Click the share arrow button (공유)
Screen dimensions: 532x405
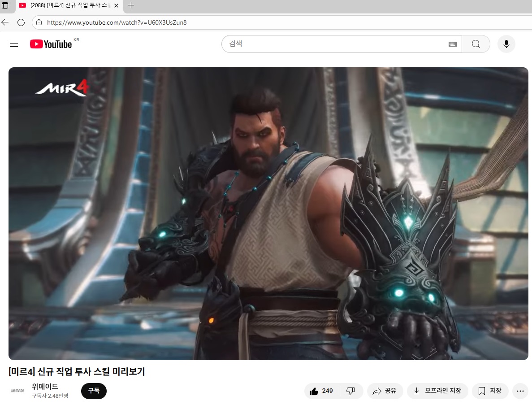(385, 391)
